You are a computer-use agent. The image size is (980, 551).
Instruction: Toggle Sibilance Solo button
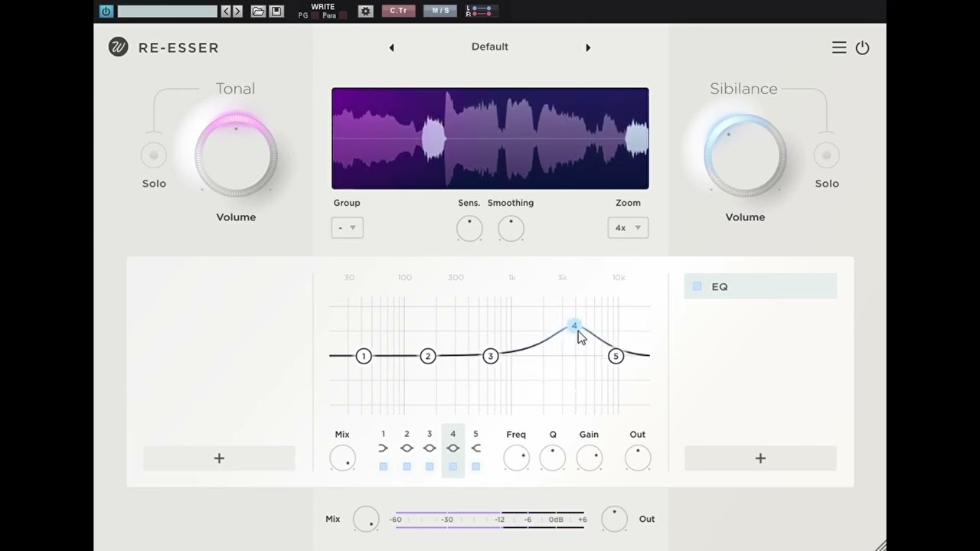(826, 155)
